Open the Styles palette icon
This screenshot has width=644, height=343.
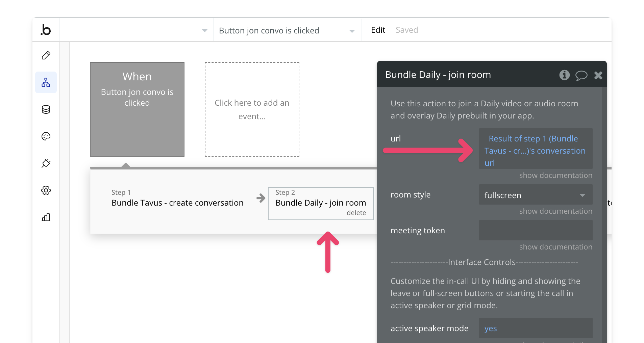tap(46, 136)
